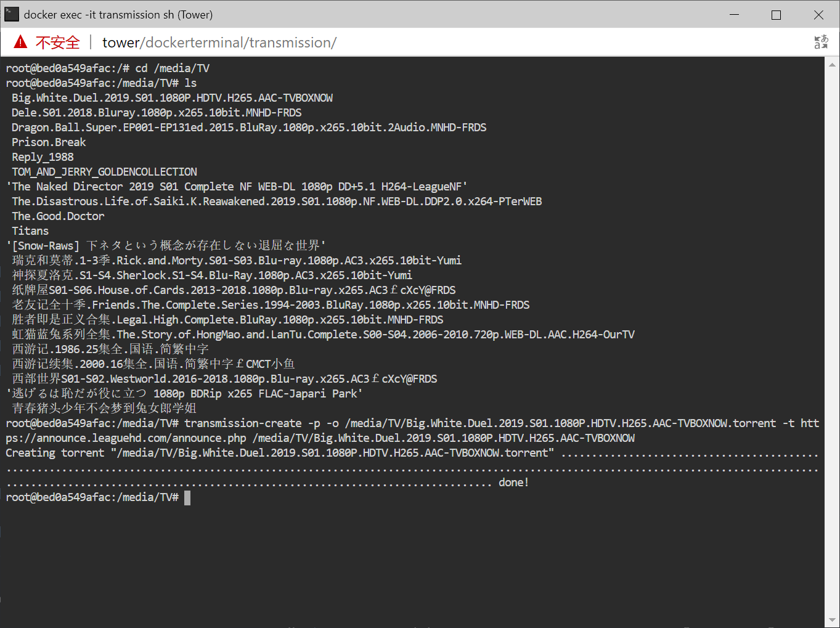Click the Friends.The.Complete.Series entry
This screenshot has height=628, width=840.
[271, 305]
